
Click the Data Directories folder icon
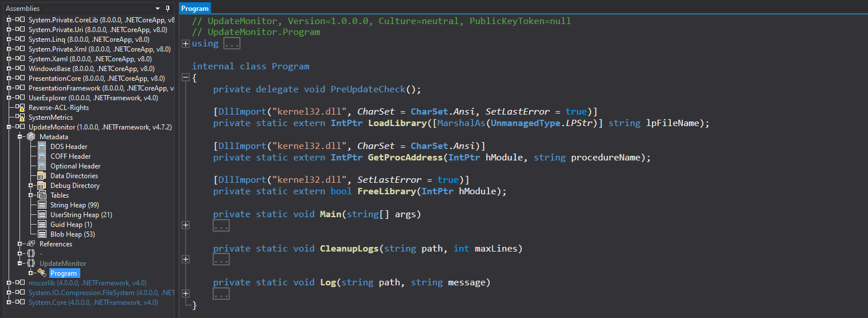click(42, 176)
